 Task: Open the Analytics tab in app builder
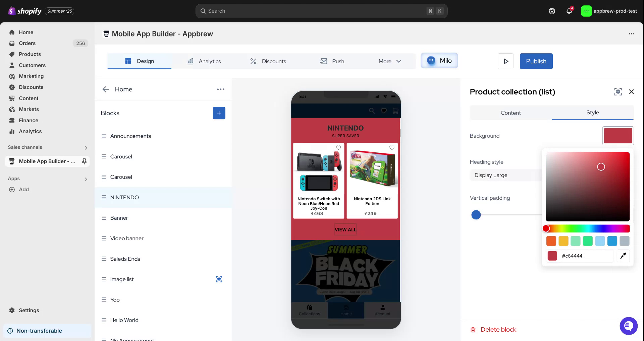click(x=204, y=61)
